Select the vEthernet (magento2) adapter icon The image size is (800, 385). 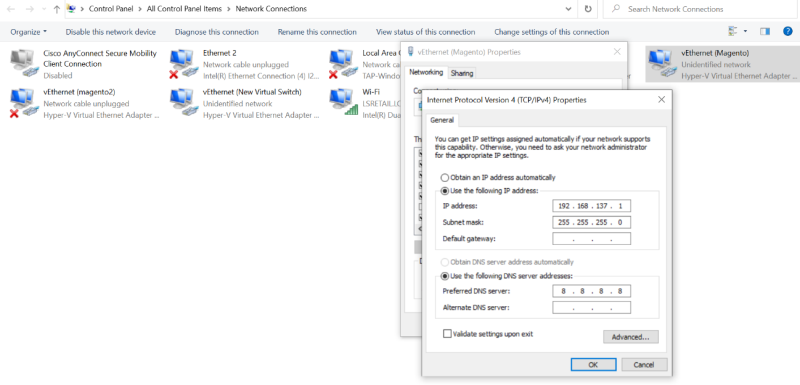pos(24,103)
